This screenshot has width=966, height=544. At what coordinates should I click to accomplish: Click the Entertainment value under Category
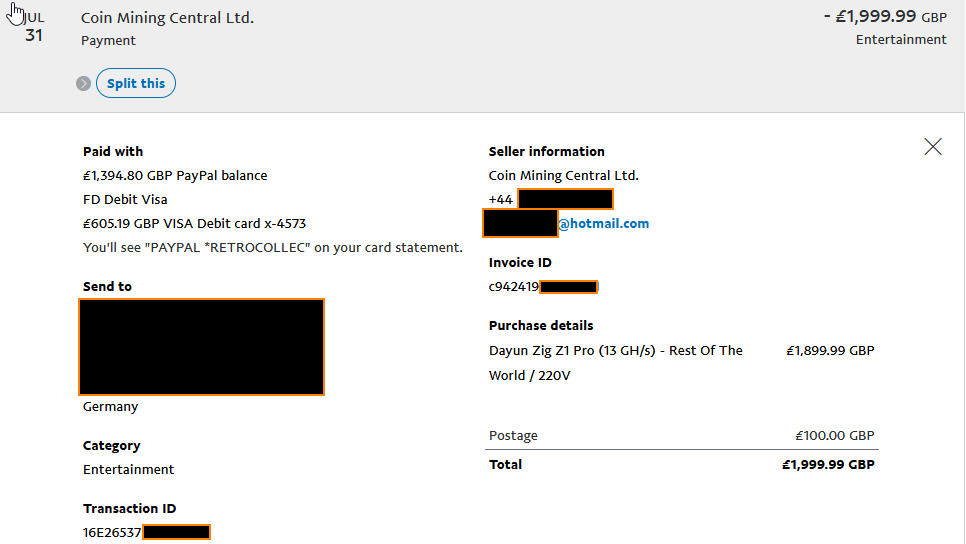pos(128,469)
